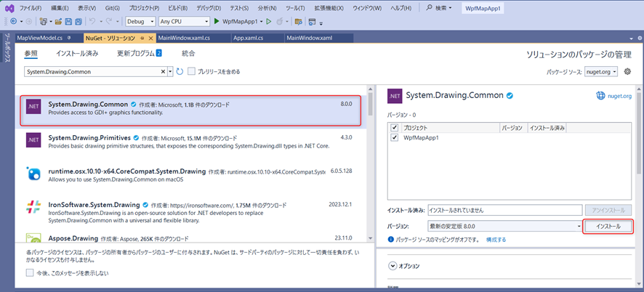Click the undo arrow icon

(92, 21)
